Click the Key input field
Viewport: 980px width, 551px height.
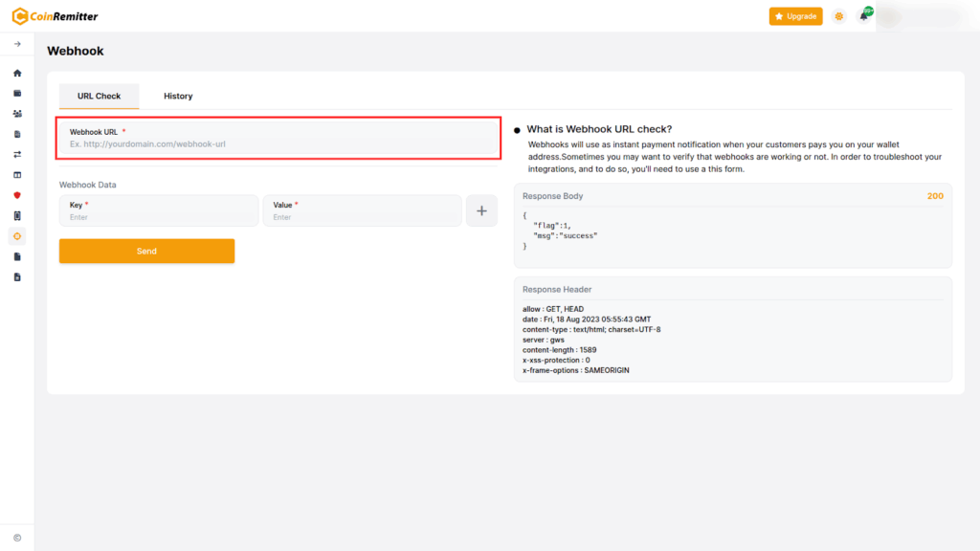pos(159,217)
